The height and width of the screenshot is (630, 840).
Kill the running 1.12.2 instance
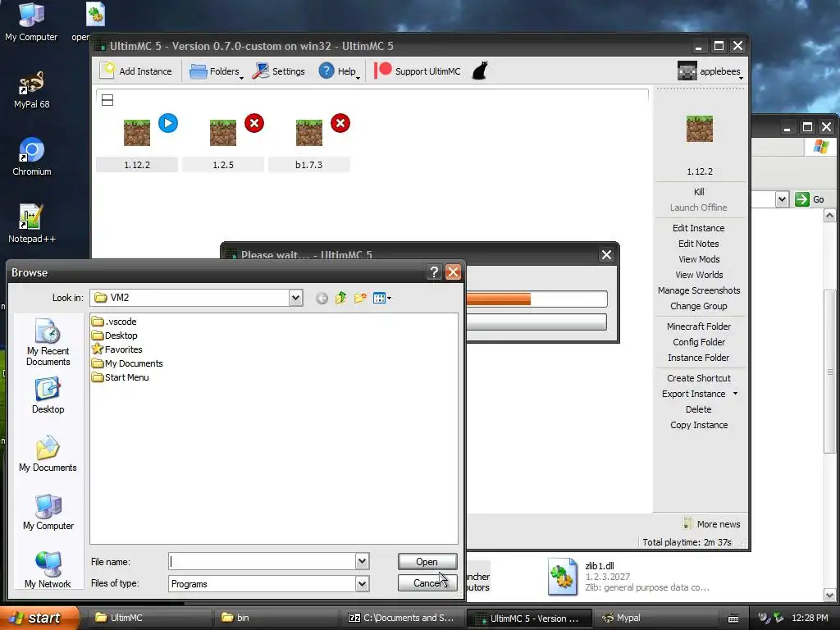point(699,192)
